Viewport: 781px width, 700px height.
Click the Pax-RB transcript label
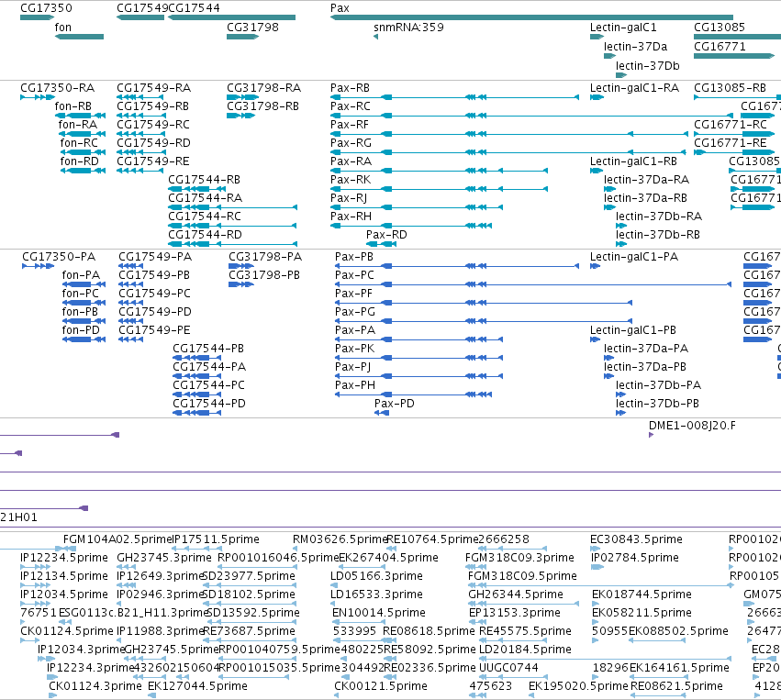pyautogui.click(x=350, y=88)
